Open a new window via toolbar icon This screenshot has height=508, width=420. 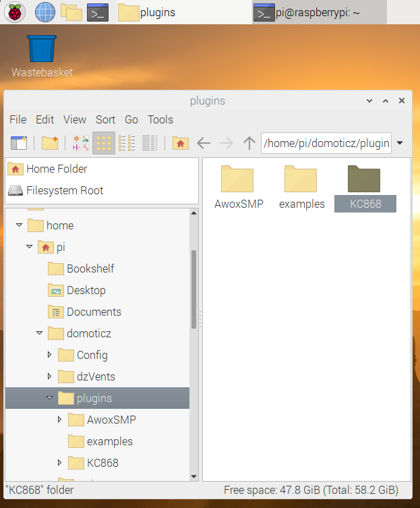click(x=18, y=142)
